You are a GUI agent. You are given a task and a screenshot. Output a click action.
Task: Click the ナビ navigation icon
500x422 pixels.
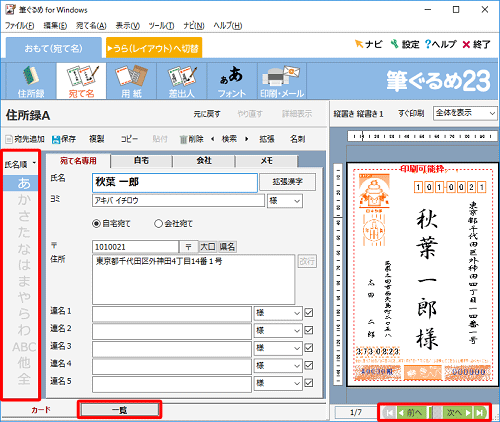tap(368, 44)
